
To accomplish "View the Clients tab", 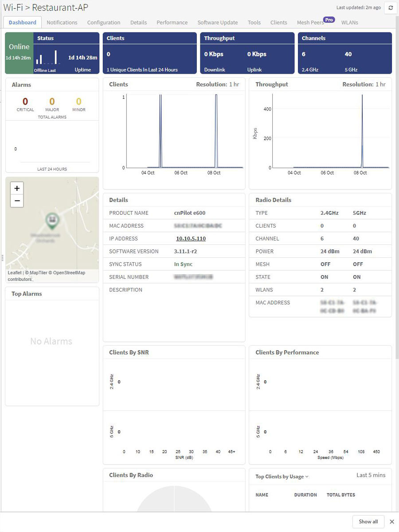I will click(279, 22).
